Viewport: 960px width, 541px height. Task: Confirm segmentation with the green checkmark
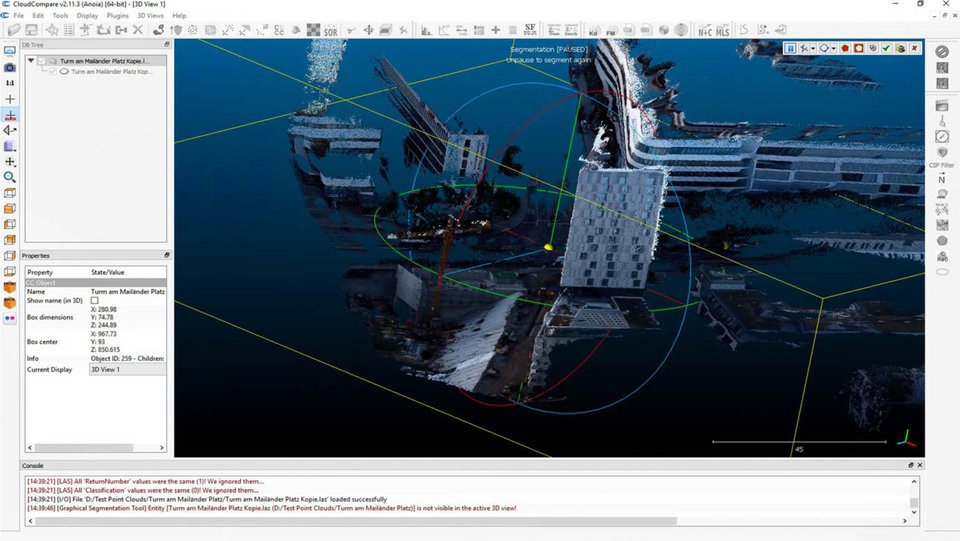coord(887,48)
